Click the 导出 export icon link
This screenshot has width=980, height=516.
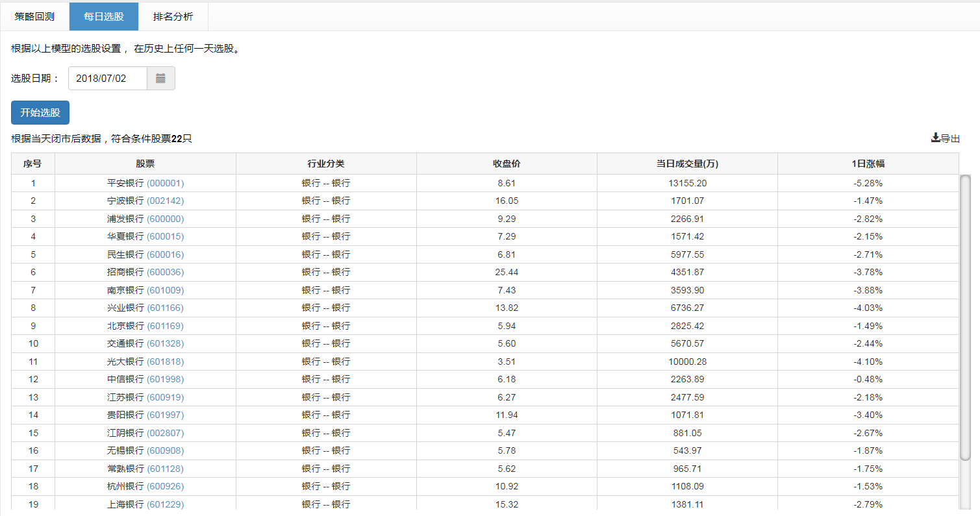946,138
